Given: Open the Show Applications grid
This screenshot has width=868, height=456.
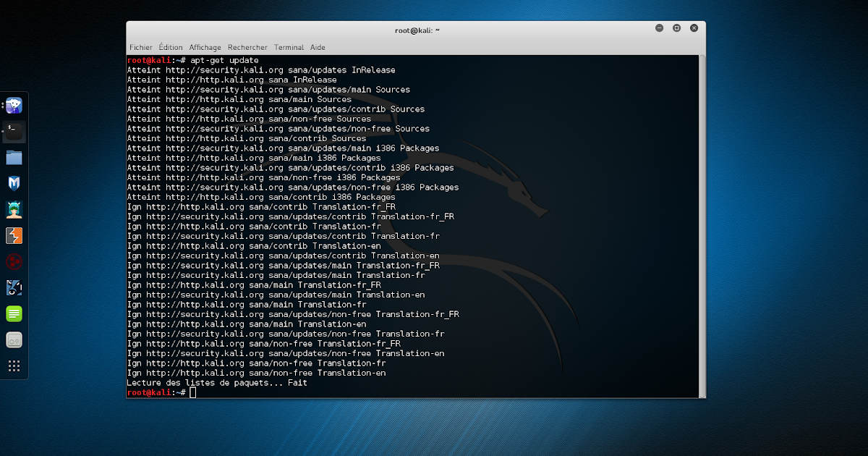Looking at the screenshot, I should click(x=14, y=366).
